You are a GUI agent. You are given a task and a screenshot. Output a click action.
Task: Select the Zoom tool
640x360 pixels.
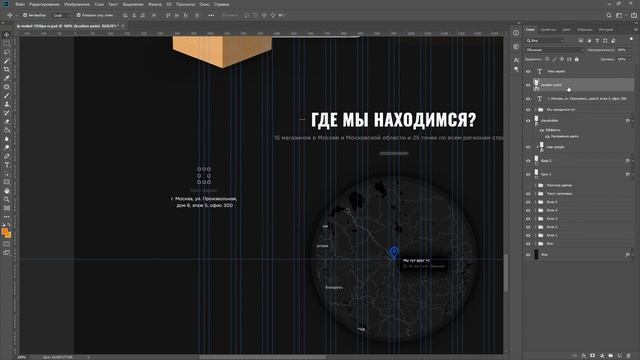(7, 200)
